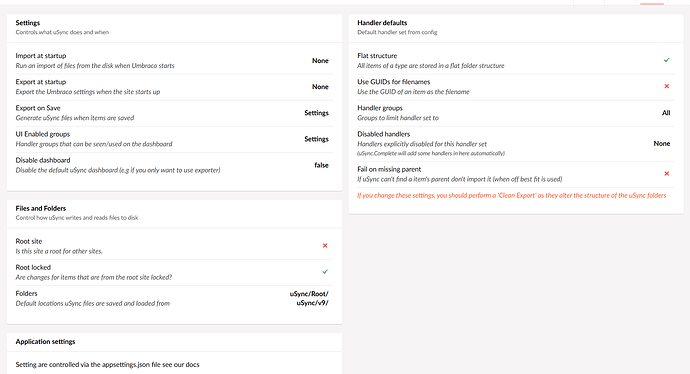
Task: Click 'None' value for Disabled handlers
Action: coord(662,143)
